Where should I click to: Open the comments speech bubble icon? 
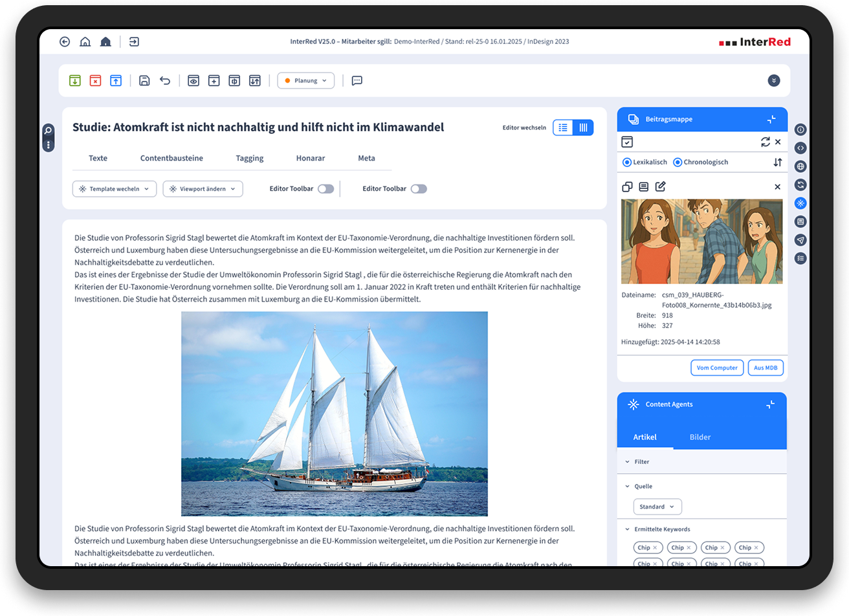click(357, 81)
